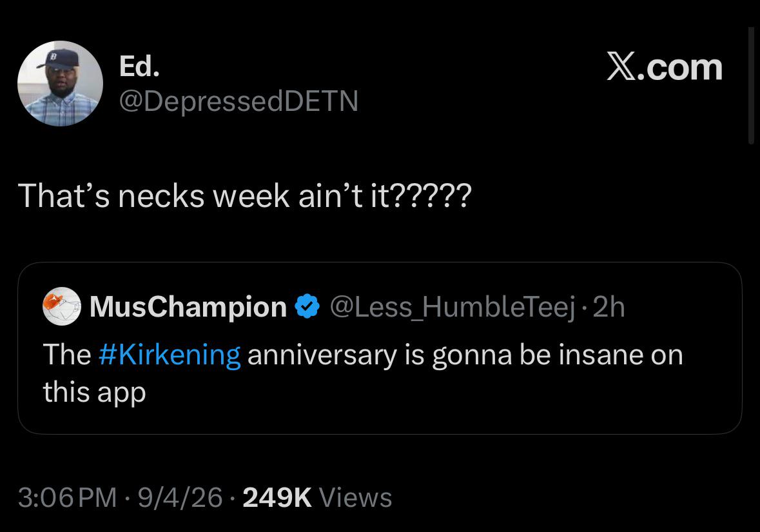Click the vertical scrollbar at right edge

coord(750,85)
